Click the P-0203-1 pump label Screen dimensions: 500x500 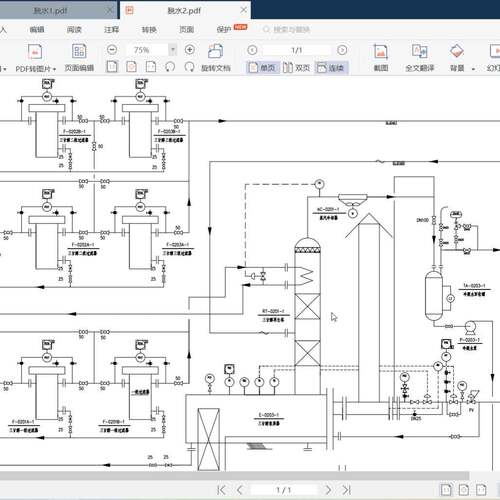[470, 340]
